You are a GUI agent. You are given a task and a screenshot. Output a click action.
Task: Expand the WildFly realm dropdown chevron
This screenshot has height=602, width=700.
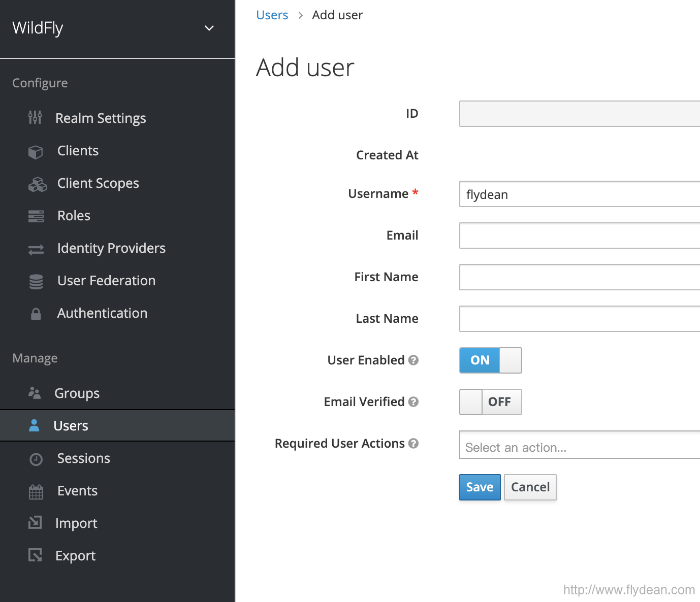209,28
